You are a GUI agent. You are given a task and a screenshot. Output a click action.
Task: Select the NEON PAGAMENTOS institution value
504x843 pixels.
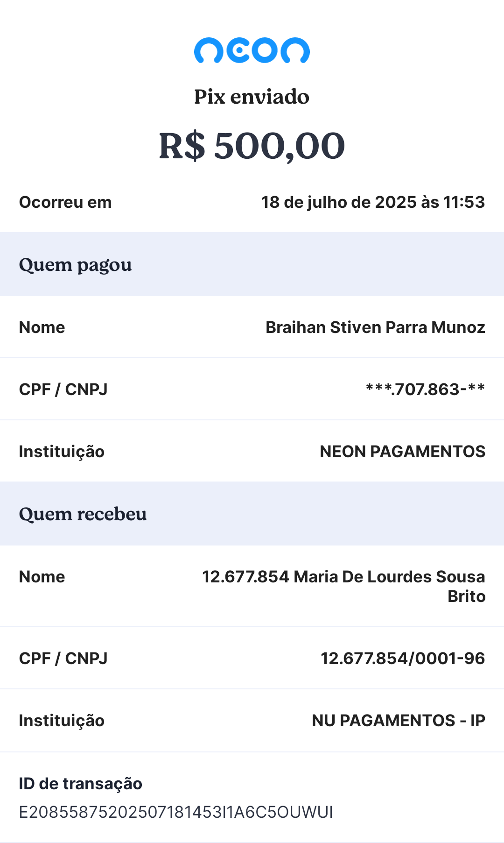(x=402, y=452)
